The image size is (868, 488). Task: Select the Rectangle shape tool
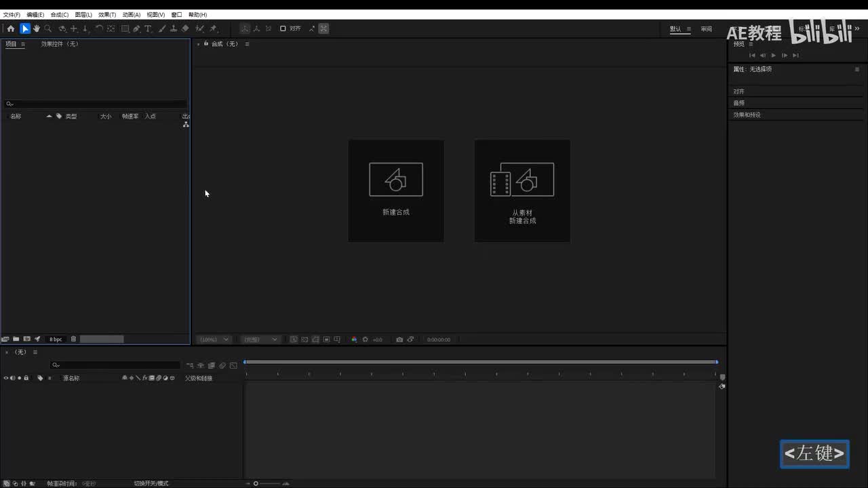[125, 28]
